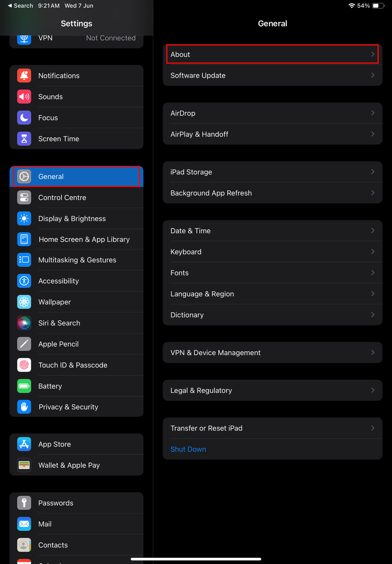This screenshot has width=392, height=564.
Task: Select Siri & Search sidebar item
Action: pos(76,323)
